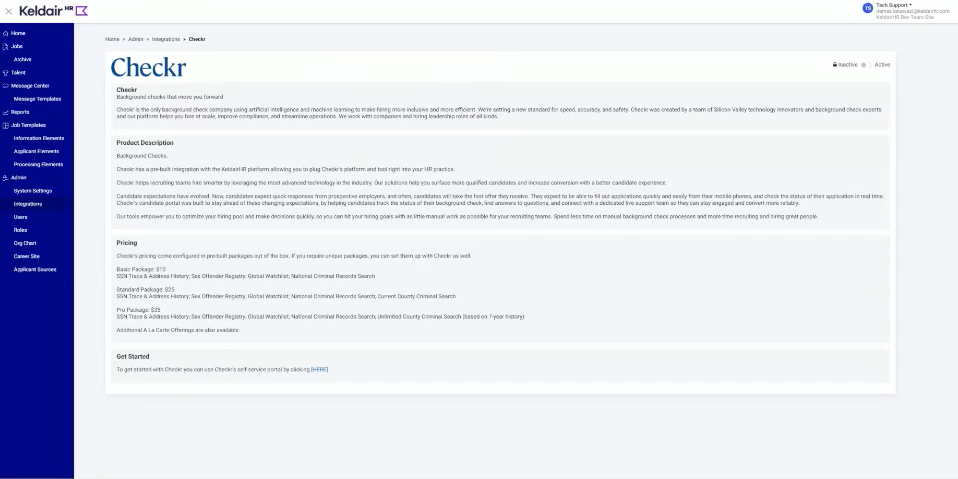Click the Product Description heading
The image size is (958, 479).
coord(145,143)
